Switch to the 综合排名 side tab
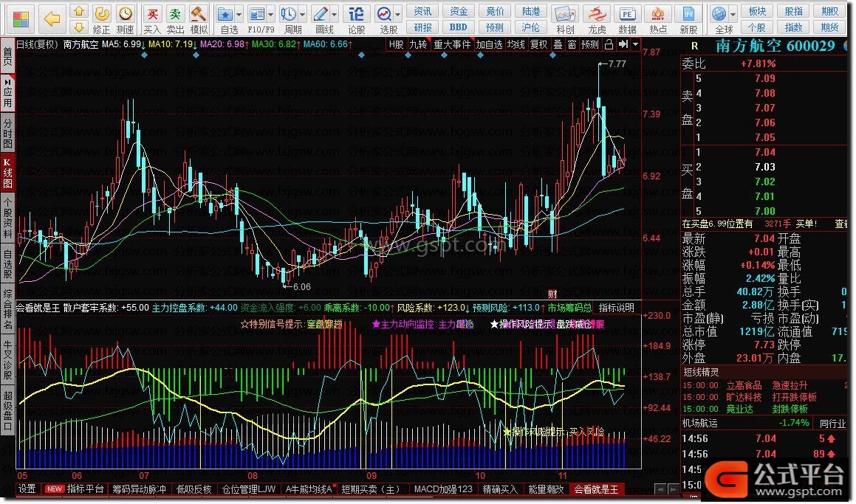The image size is (856, 504). click(7, 309)
